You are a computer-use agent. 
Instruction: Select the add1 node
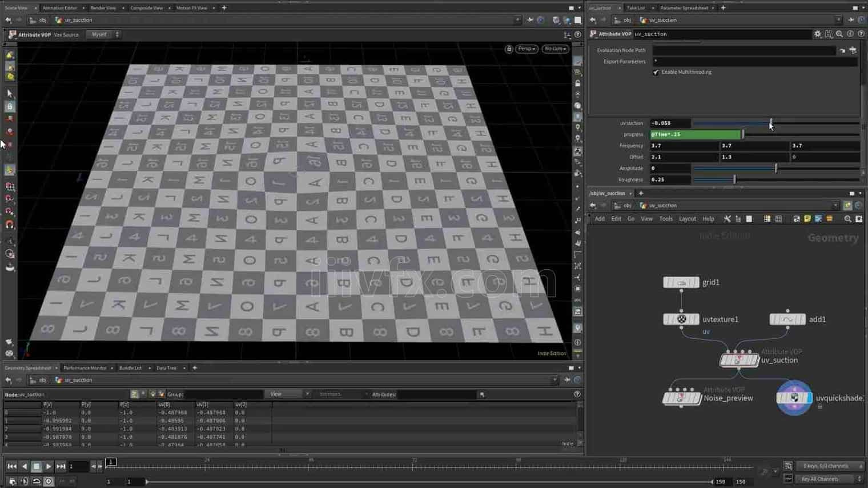point(787,319)
